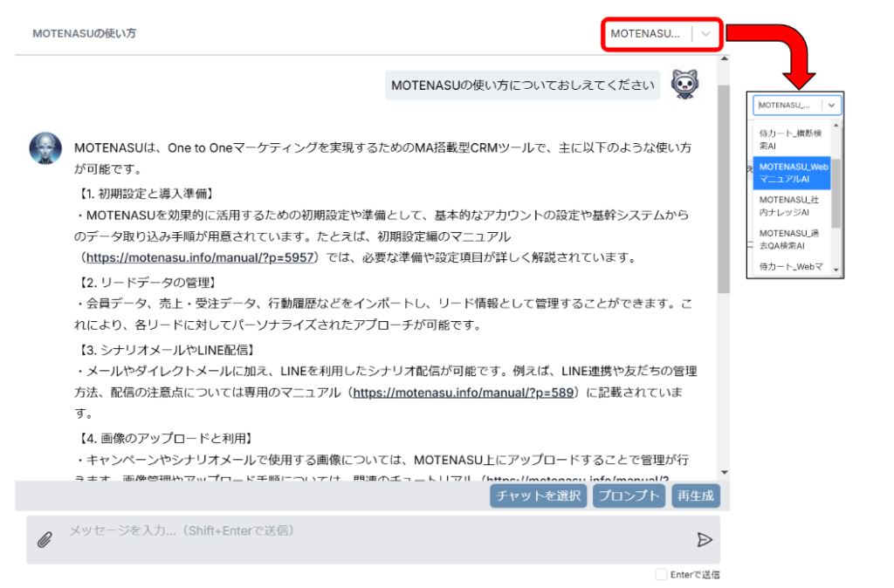894x588 pixels.
Task: Select the 侍カート_Webマ option at list bottom
Action: click(791, 266)
